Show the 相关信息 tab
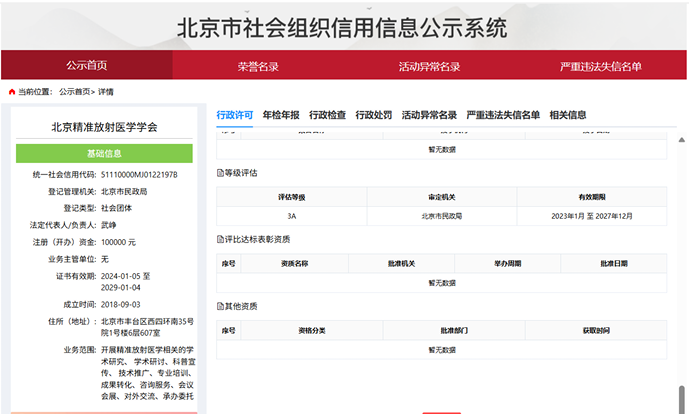 point(568,115)
